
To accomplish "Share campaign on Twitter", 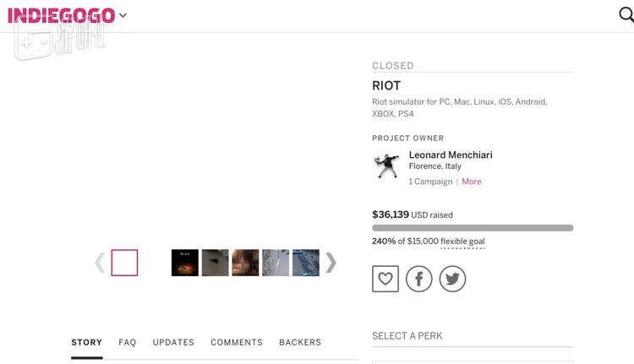I will tap(452, 279).
